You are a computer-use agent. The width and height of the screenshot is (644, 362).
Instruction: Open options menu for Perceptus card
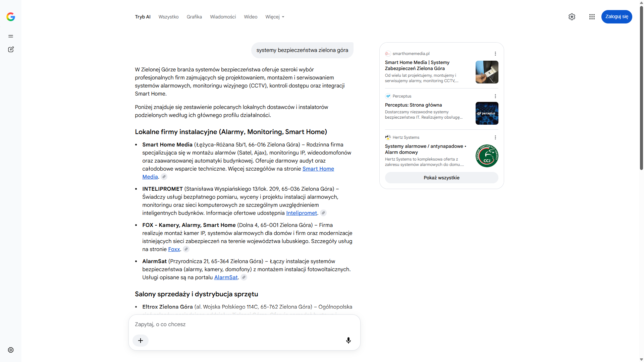pos(495,96)
